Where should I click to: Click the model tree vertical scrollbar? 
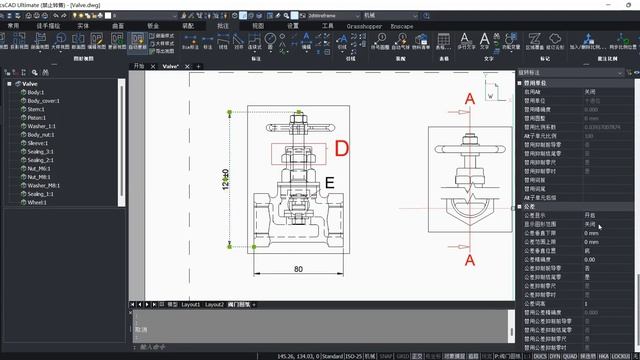pyautogui.click(x=121, y=143)
